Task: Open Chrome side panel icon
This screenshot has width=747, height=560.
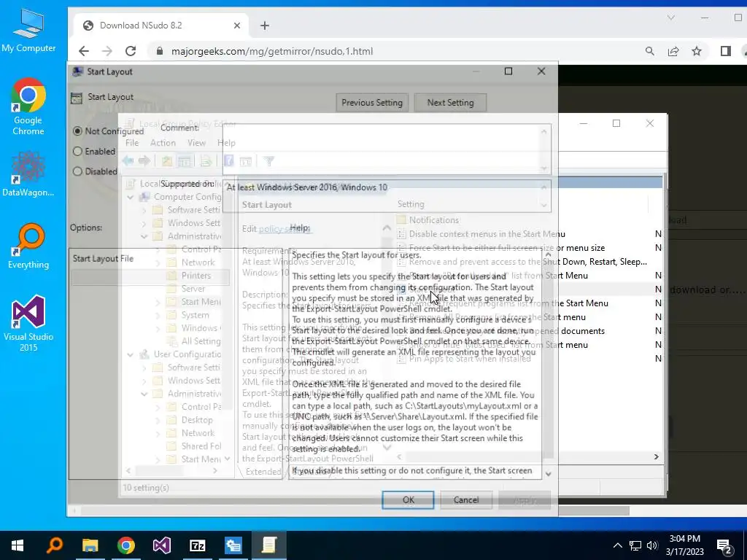Action: [x=726, y=51]
